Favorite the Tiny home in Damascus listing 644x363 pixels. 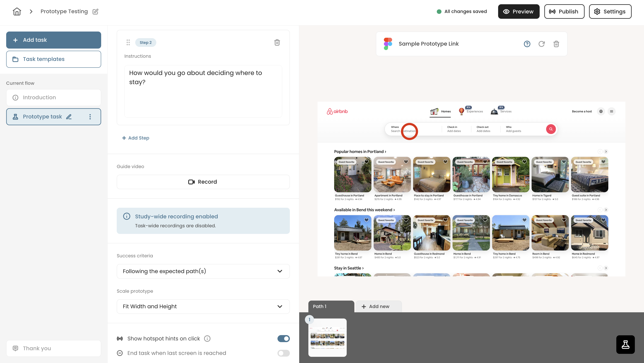pyautogui.click(x=525, y=162)
